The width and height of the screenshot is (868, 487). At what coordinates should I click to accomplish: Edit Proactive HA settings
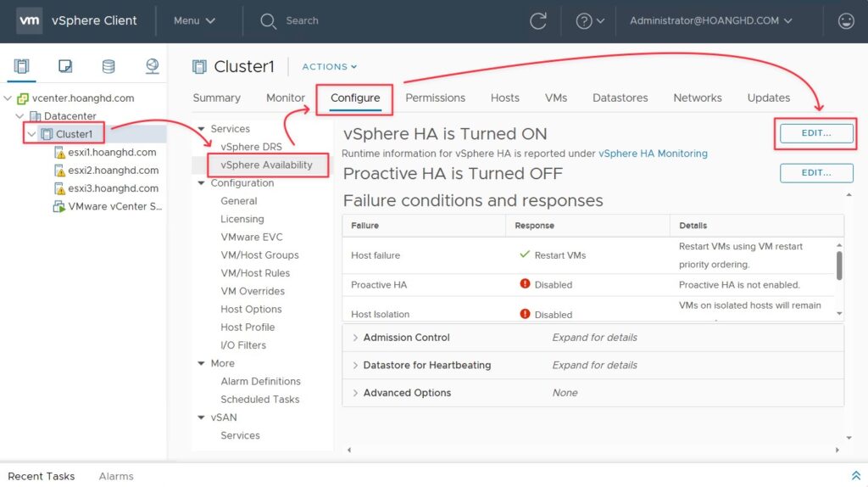816,173
